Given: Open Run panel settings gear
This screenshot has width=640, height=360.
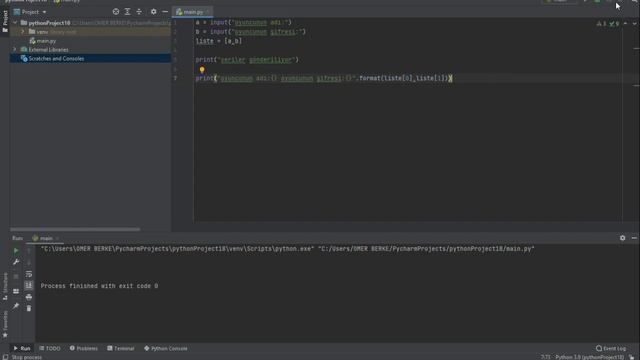Looking at the screenshot, I should (622, 238).
